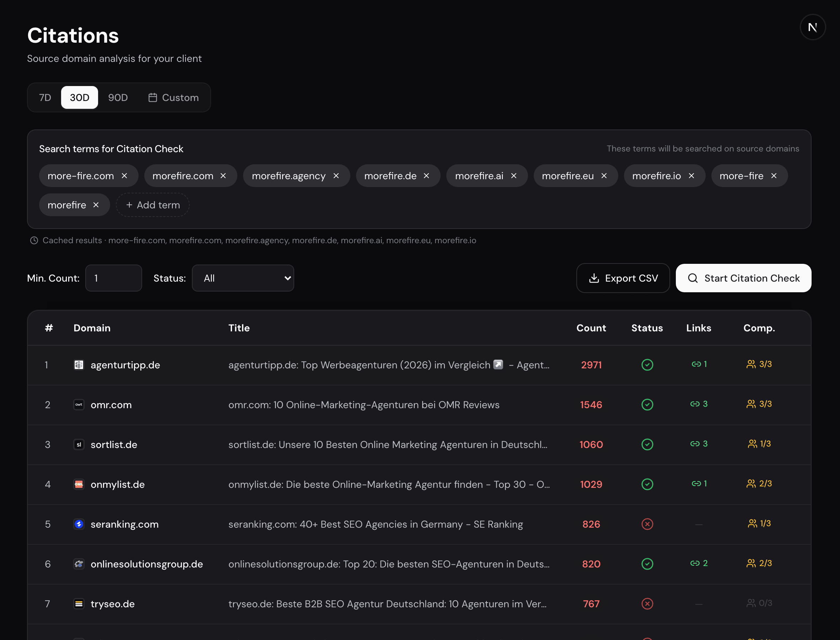Image resolution: width=840 pixels, height=640 pixels.
Task: Click the onlinesolutionsgroup.de favicon
Action: tap(79, 564)
